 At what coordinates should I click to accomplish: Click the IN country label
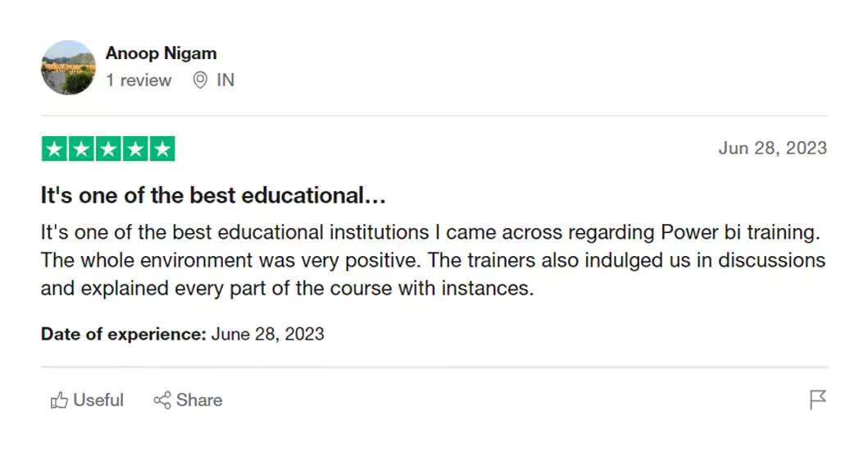click(225, 80)
